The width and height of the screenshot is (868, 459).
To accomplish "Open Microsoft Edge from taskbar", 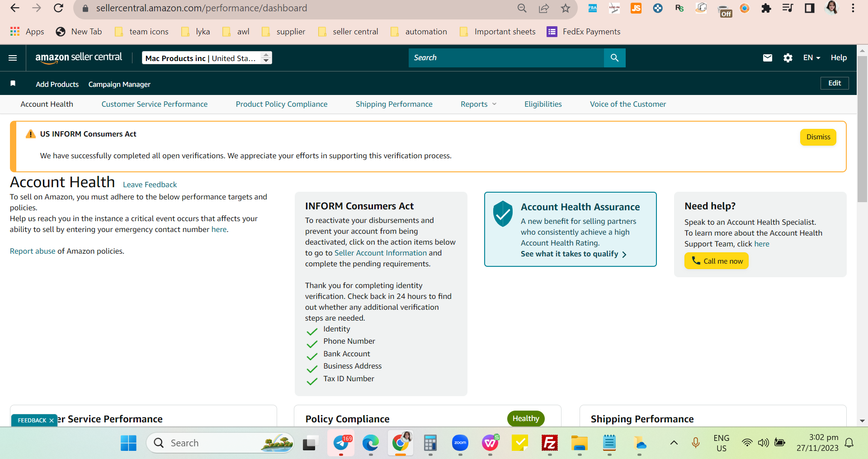I will [x=370, y=443].
